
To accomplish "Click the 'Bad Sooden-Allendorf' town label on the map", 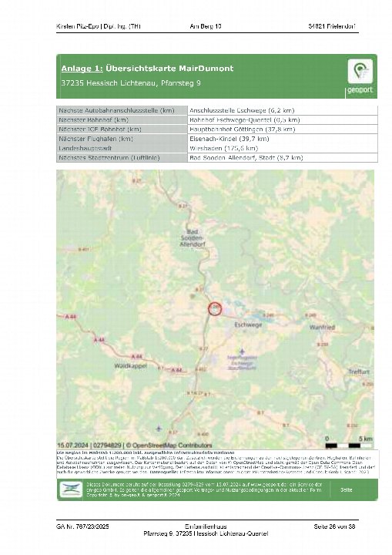I will coord(193,238).
